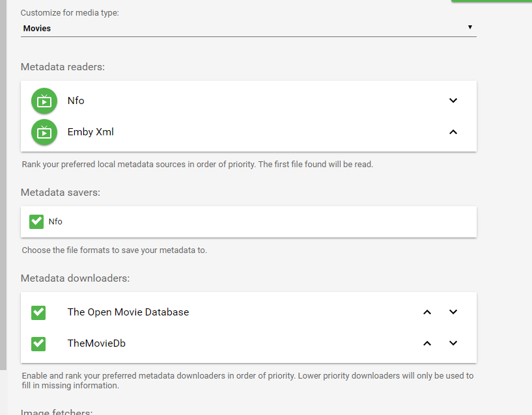The width and height of the screenshot is (532, 415).
Task: Click the dropdown arrow for media type
Action: pyautogui.click(x=469, y=27)
